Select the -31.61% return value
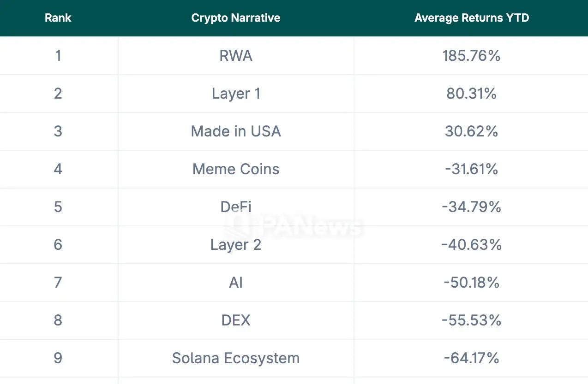The image size is (588, 384). (x=471, y=169)
